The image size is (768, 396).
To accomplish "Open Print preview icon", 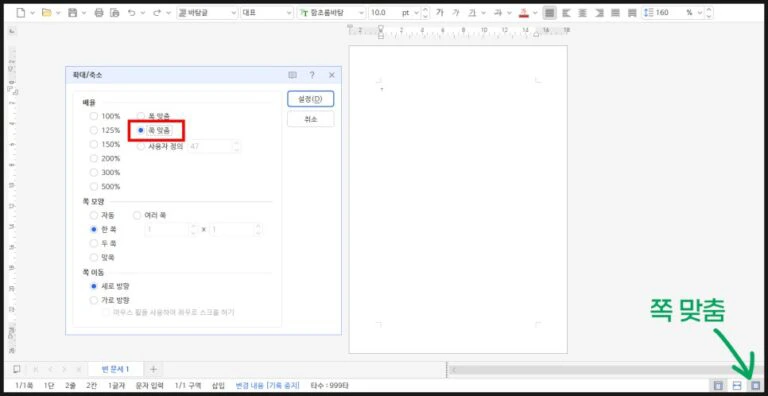I will pyautogui.click(x=114, y=13).
